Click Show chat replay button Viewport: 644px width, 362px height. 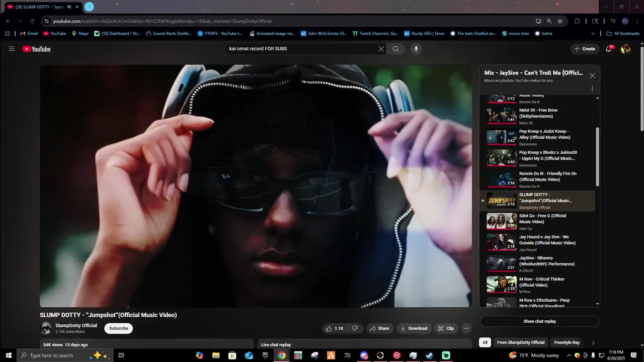pyautogui.click(x=539, y=321)
